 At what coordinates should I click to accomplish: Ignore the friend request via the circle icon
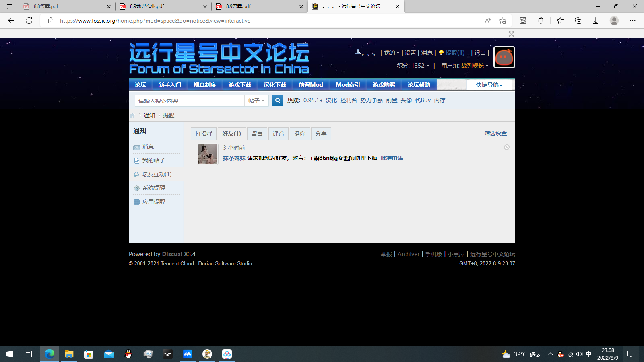click(506, 147)
